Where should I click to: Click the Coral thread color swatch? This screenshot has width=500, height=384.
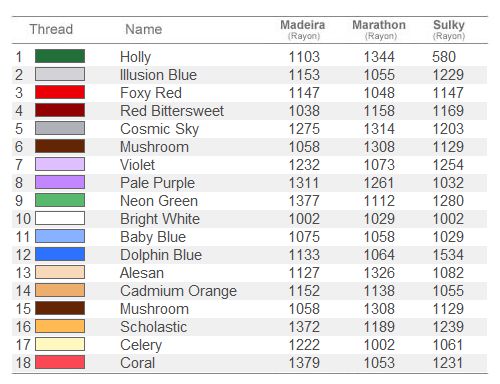60,362
